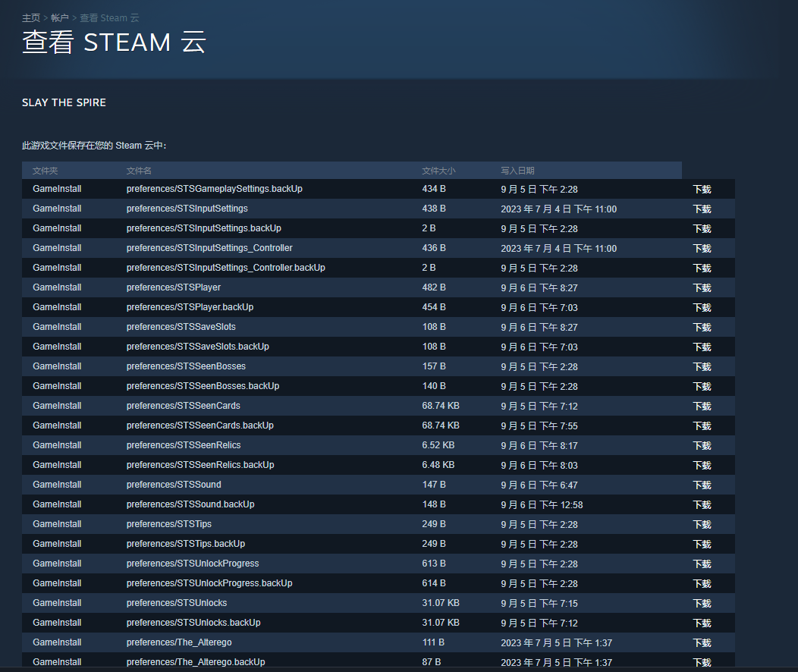Download The_Alterego.backUp file
Image resolution: width=798 pixels, height=672 pixels.
click(x=702, y=663)
